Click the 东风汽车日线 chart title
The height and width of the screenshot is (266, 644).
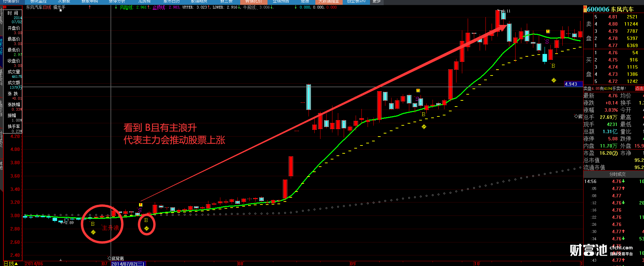coord(39,7)
